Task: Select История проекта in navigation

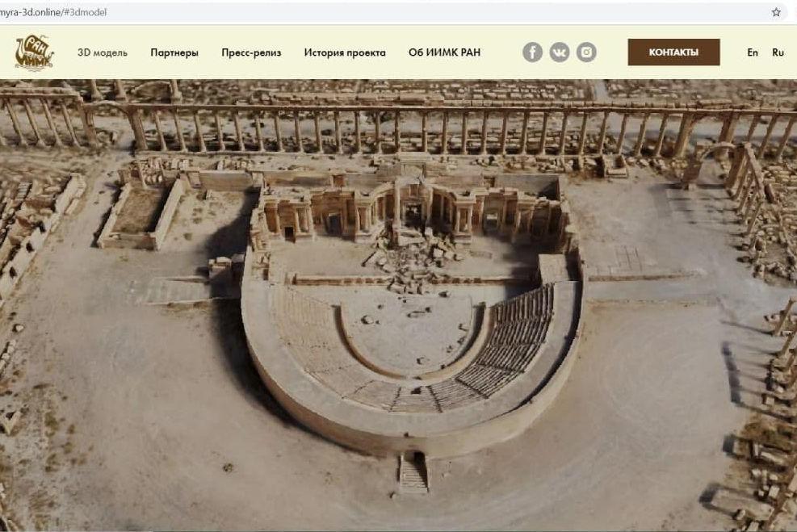Action: (x=345, y=52)
